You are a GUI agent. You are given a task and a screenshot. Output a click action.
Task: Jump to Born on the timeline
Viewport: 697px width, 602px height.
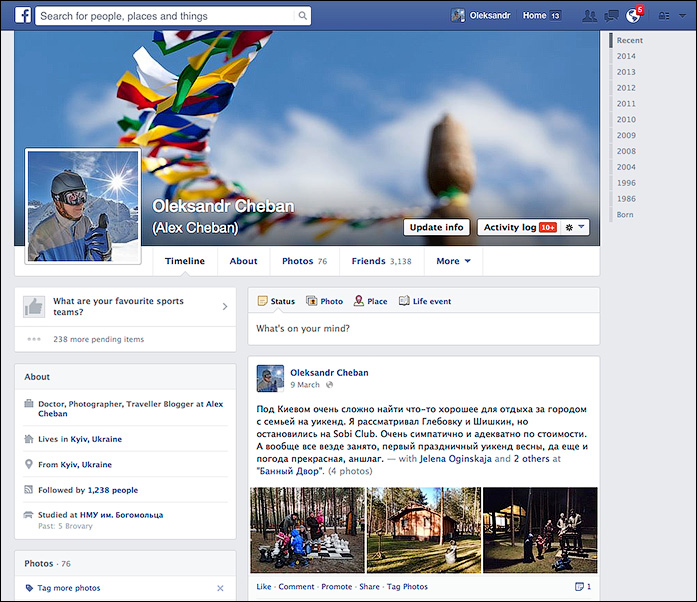[625, 214]
